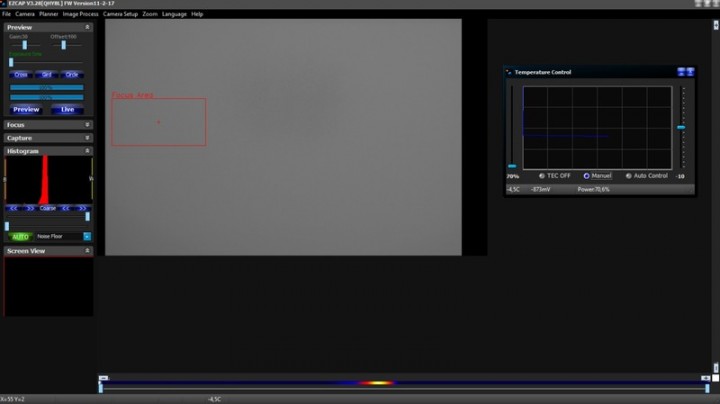Open the Noise Floor dropdown
720x404 pixels.
tap(87, 236)
